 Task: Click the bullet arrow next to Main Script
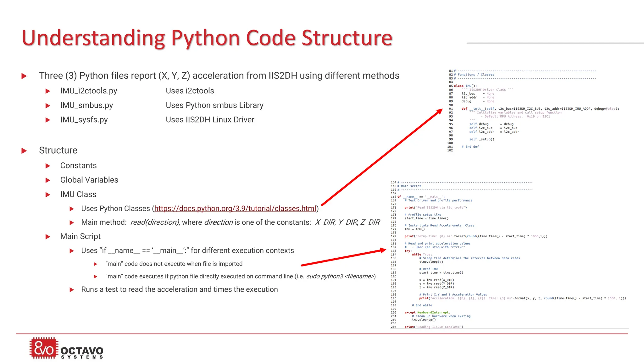tap(48, 237)
